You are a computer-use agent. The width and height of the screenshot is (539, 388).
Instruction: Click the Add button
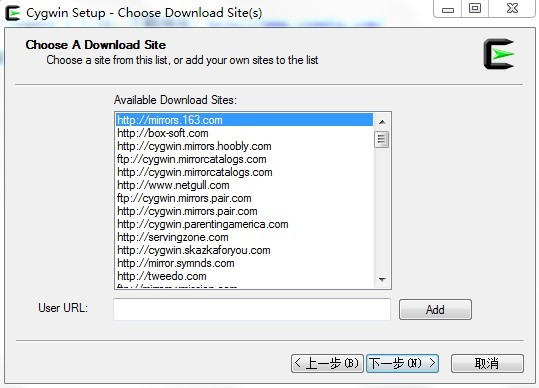[x=435, y=310]
